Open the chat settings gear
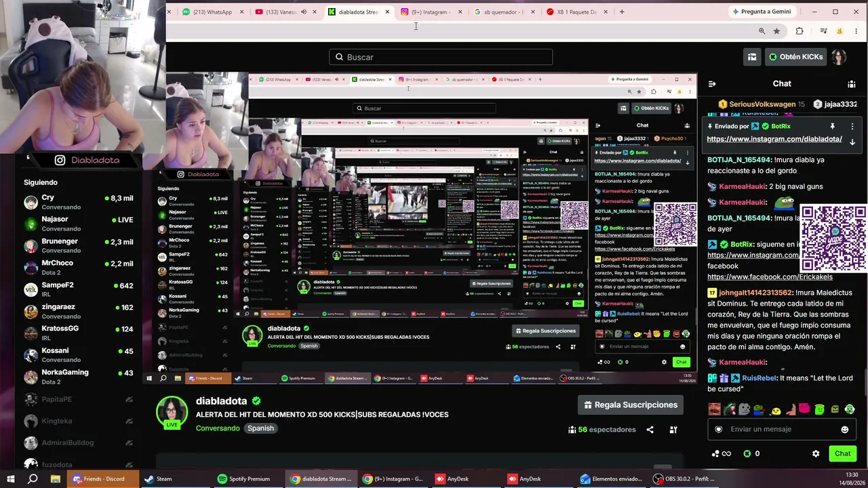The image size is (868, 488). [816, 453]
